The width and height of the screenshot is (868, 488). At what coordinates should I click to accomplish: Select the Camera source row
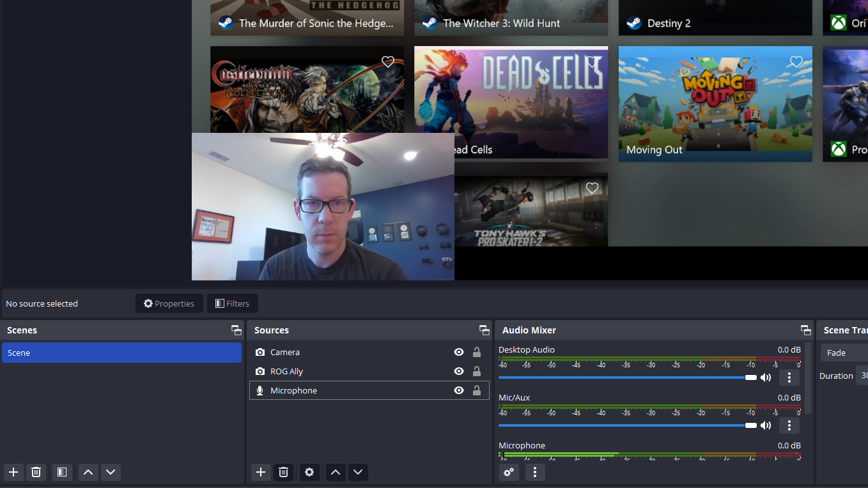point(369,352)
